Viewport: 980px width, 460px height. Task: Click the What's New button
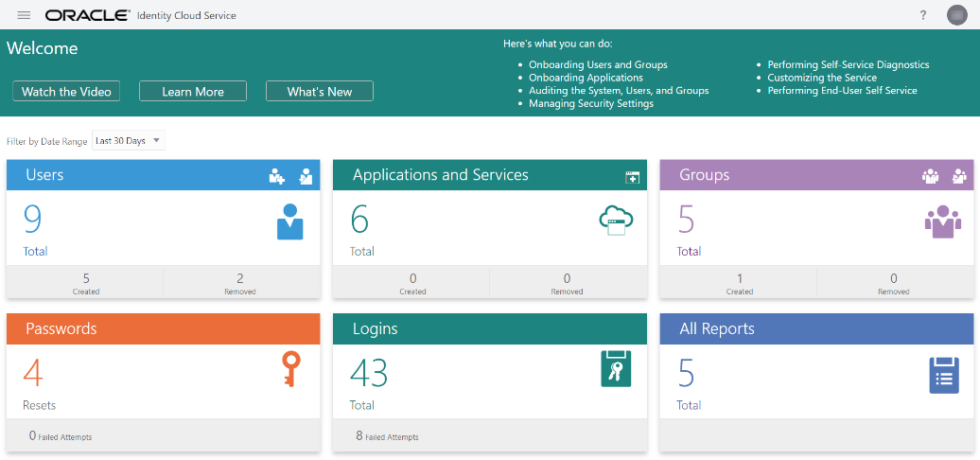pos(320,91)
